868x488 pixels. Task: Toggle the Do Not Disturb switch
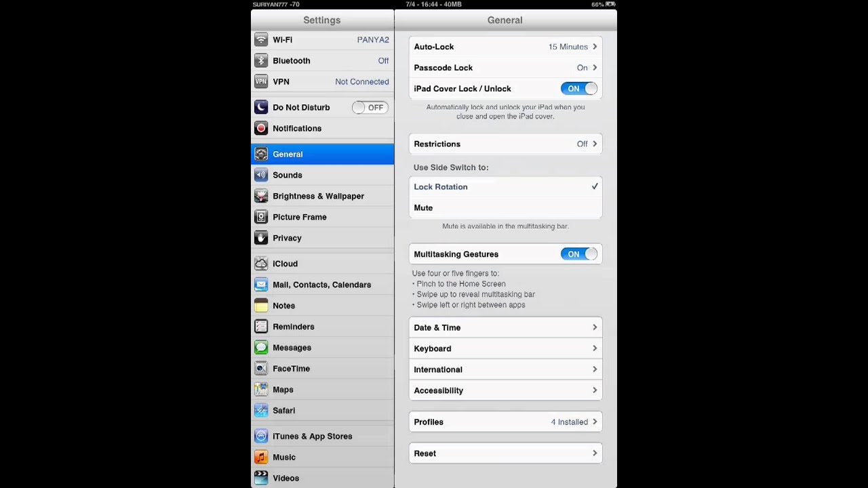tap(370, 108)
